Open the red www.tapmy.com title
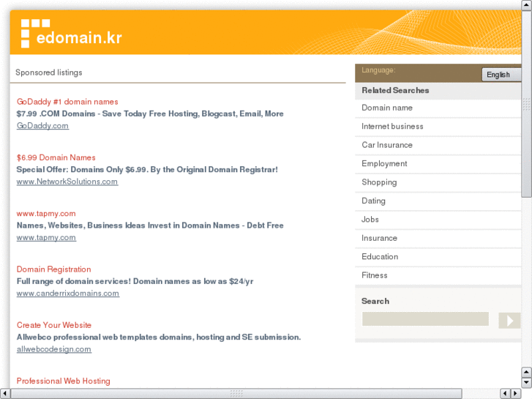532x399 pixels. (x=46, y=214)
